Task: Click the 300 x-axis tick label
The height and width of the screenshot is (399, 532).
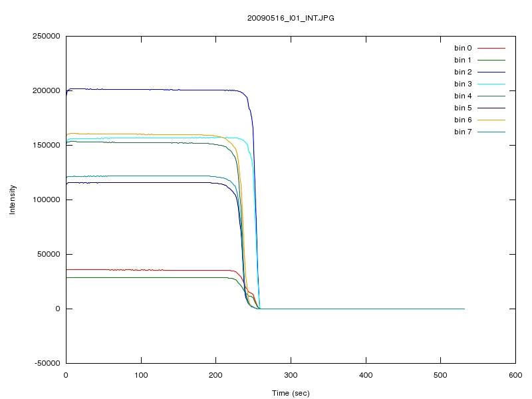Action: click(x=291, y=375)
